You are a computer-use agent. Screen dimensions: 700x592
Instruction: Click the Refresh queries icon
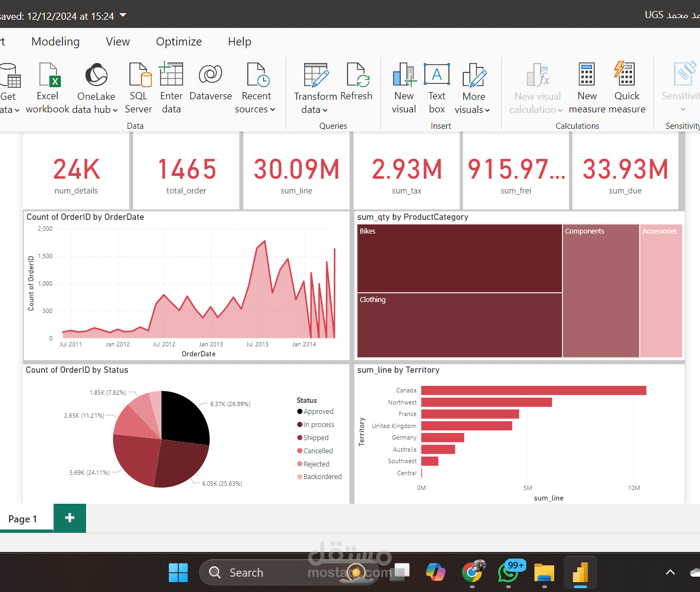pyautogui.click(x=356, y=75)
